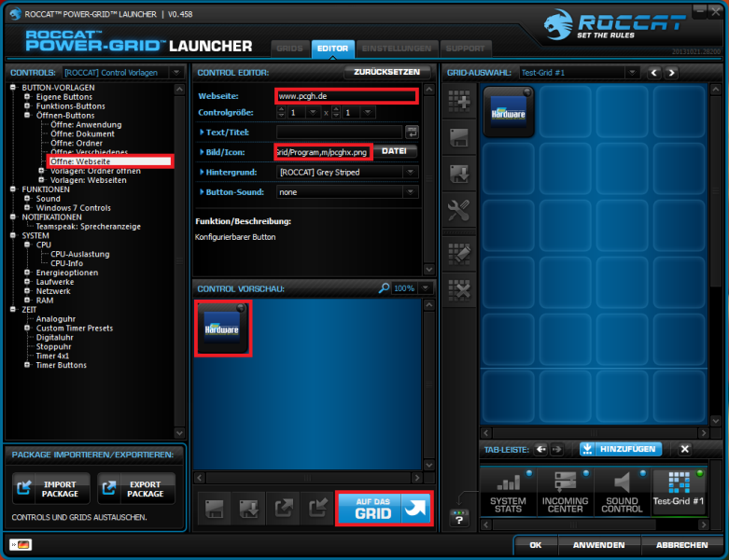Viewport: 729px width, 560px height.
Task: Click the save grid floppy icon
Action: [x=459, y=137]
